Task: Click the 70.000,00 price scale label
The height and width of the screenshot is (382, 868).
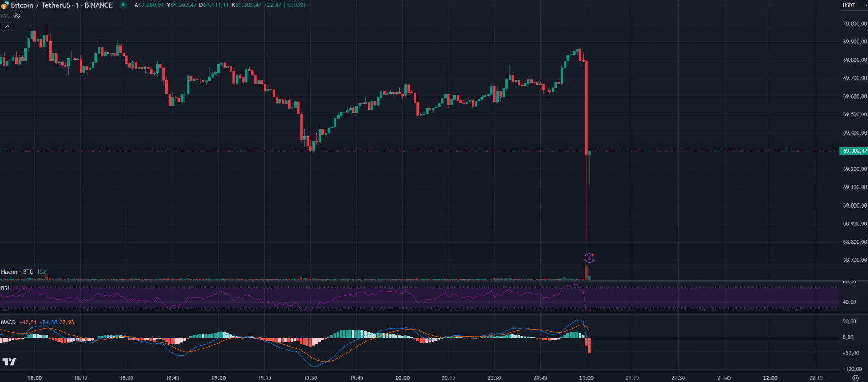Action: (854, 24)
